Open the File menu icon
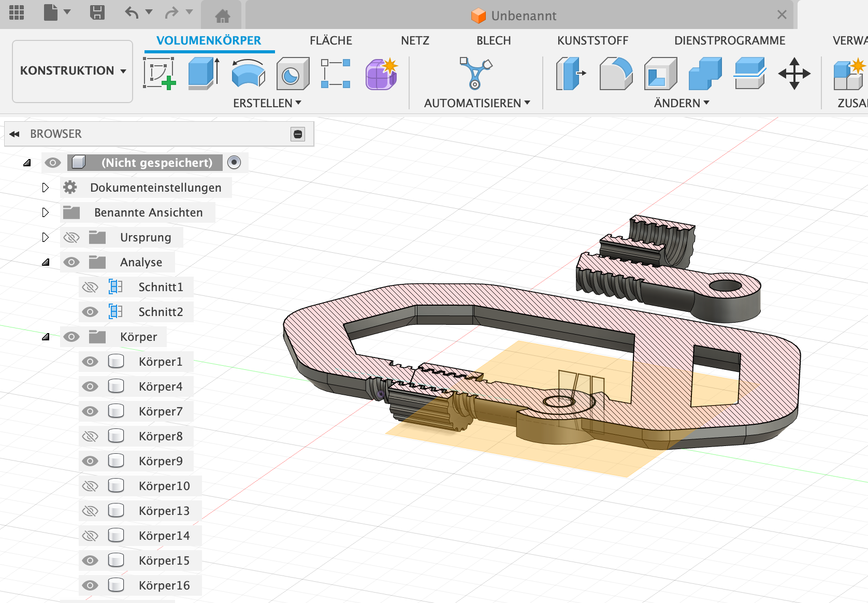 (51, 12)
